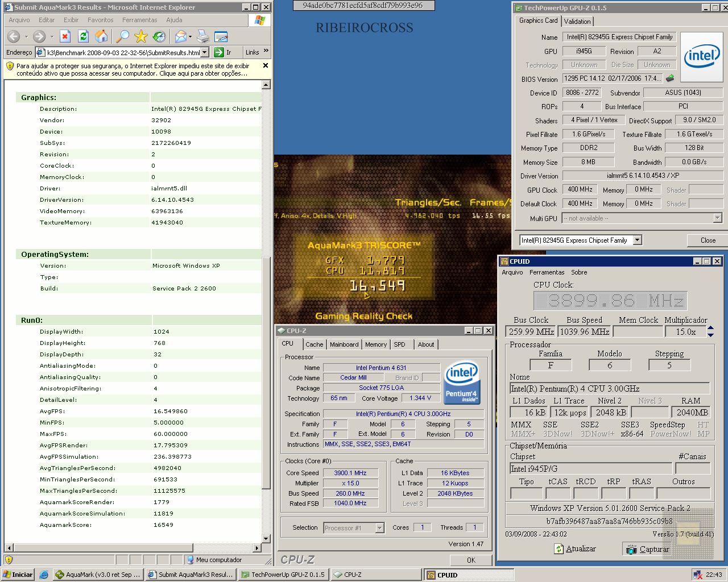Screen dimensions: 728x582
Task: Expand the IE Back history dropdown arrow
Action: tap(26, 37)
